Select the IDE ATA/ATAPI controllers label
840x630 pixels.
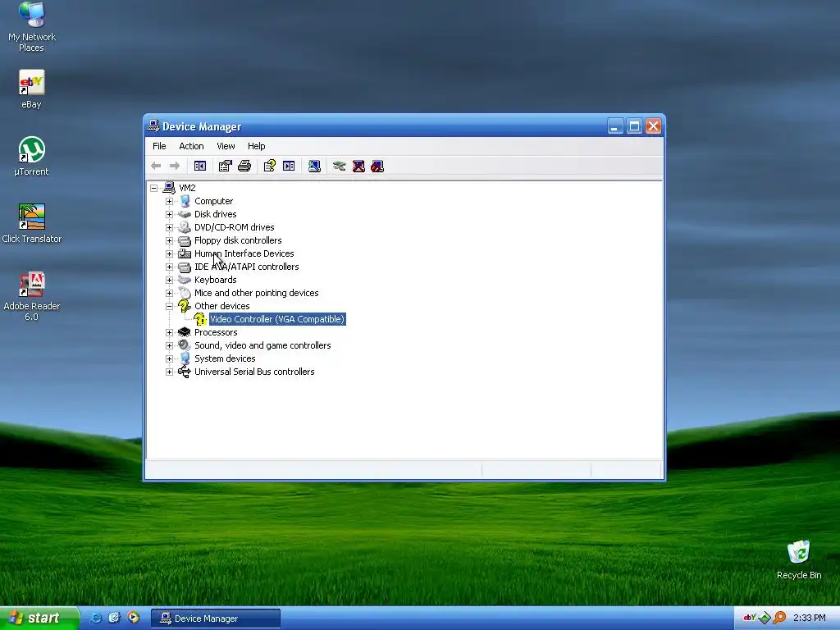click(x=246, y=267)
